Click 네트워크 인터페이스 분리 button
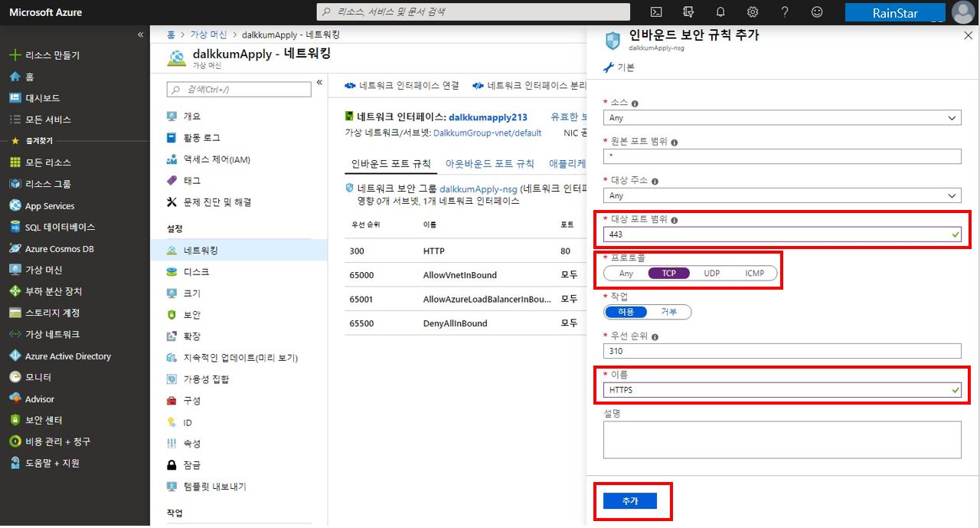 coord(529,85)
